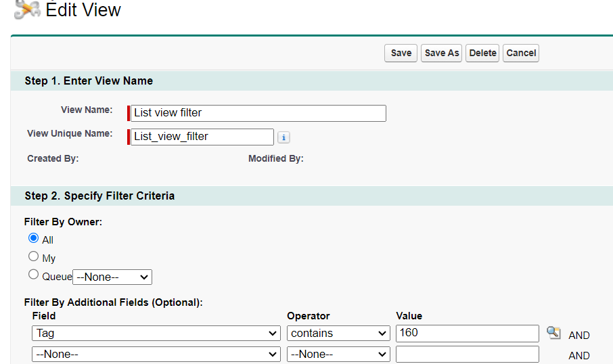
Task: Expand the Field dropdown set to Tag
Action: tap(156, 333)
